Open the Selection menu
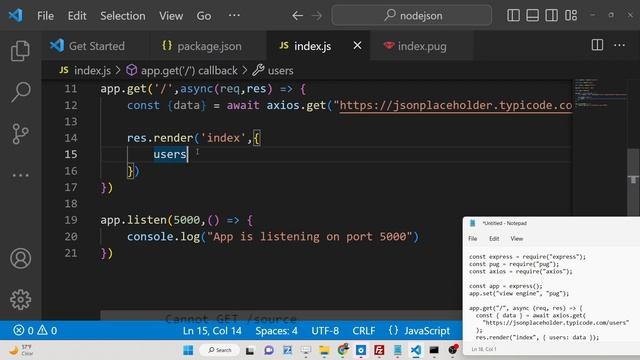Viewport: 640px width, 360px height. (x=122, y=16)
